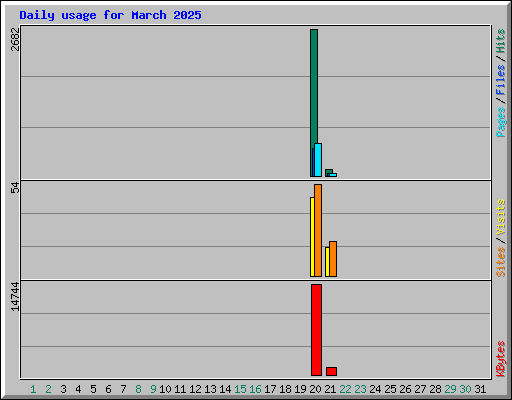Click the 2682 axis value
The image size is (512, 400).
tap(15, 39)
